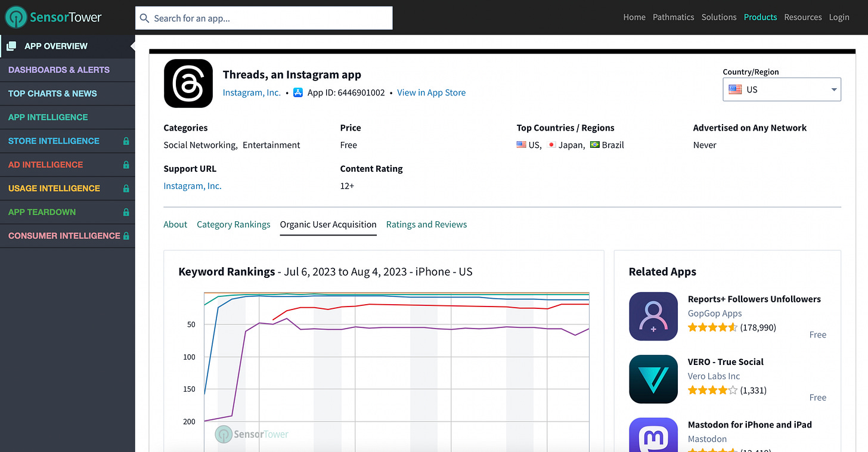The height and width of the screenshot is (452, 868).
Task: Click the App Teardown lock icon
Action: 126,212
